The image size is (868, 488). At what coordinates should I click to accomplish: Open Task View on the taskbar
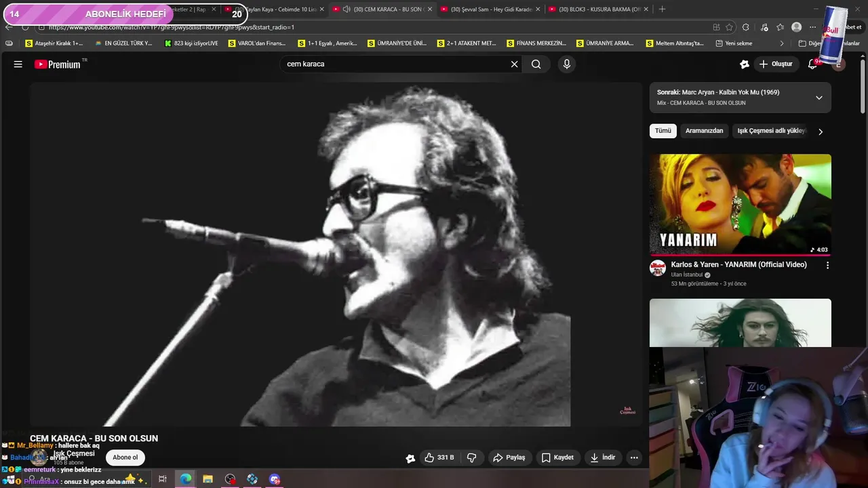pos(163,479)
